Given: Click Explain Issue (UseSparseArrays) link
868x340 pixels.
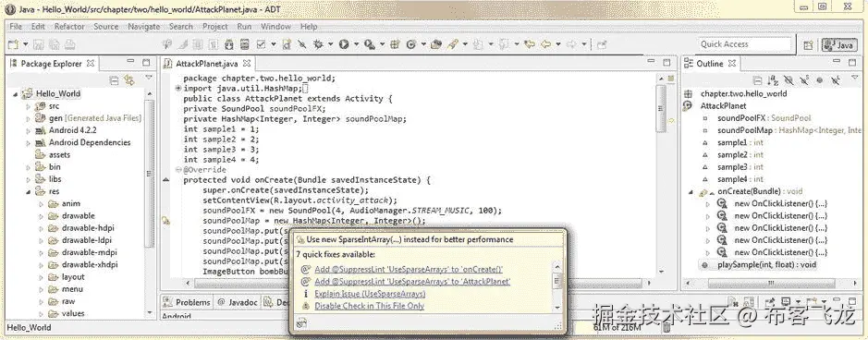Looking at the screenshot, I should 370,294.
